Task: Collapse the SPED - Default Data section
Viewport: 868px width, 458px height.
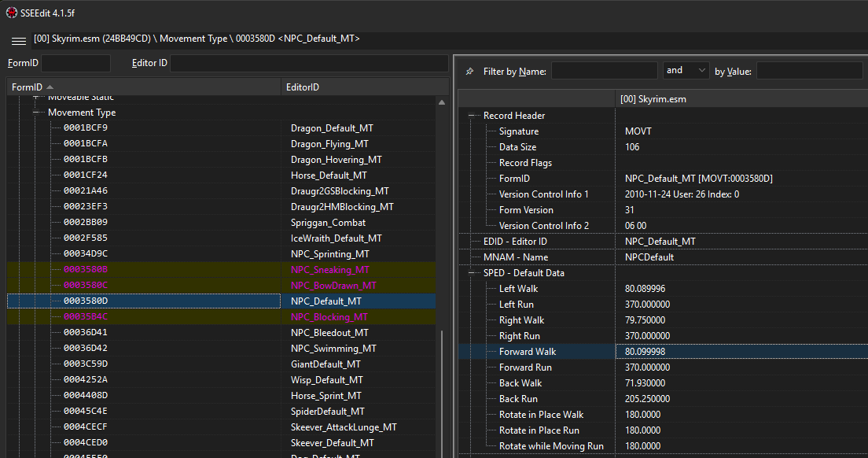Action: [472, 273]
